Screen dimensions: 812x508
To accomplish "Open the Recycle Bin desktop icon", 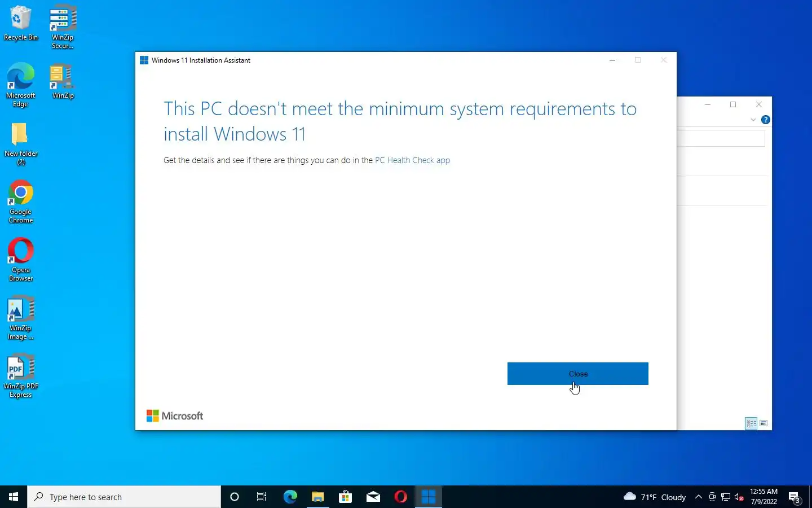I will coord(21,23).
